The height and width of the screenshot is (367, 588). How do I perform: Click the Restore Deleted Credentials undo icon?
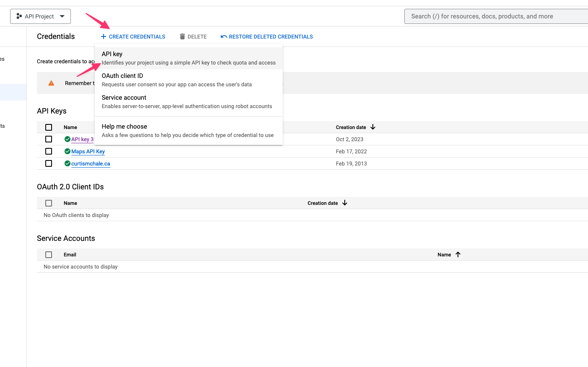[224, 37]
